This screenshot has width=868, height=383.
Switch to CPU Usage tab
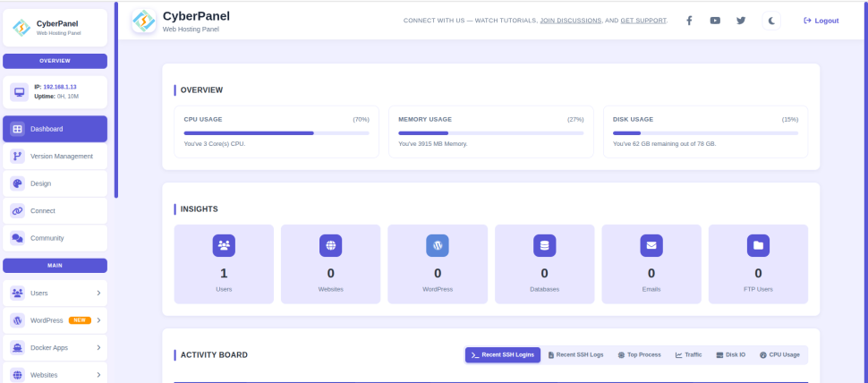click(779, 354)
